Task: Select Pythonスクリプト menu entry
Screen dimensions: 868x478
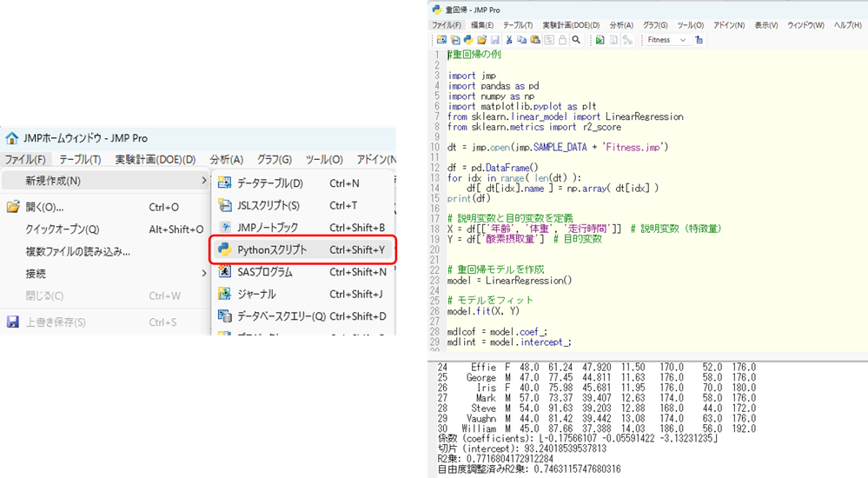Action: pos(303,249)
